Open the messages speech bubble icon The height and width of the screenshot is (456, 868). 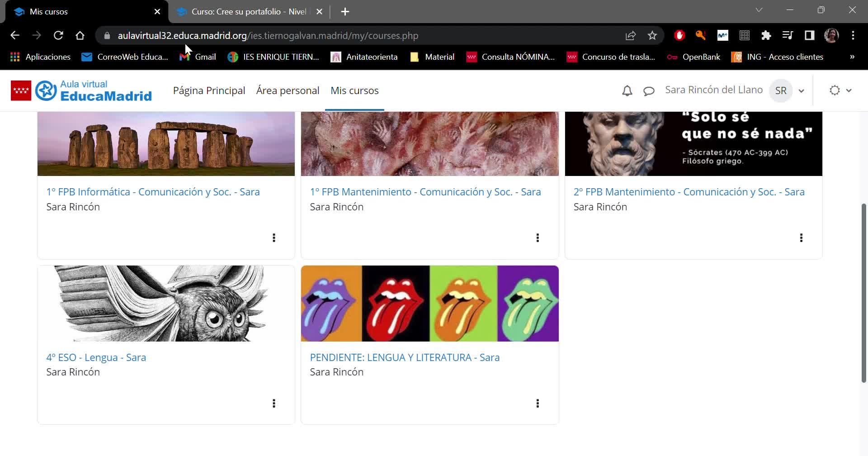coord(649,91)
